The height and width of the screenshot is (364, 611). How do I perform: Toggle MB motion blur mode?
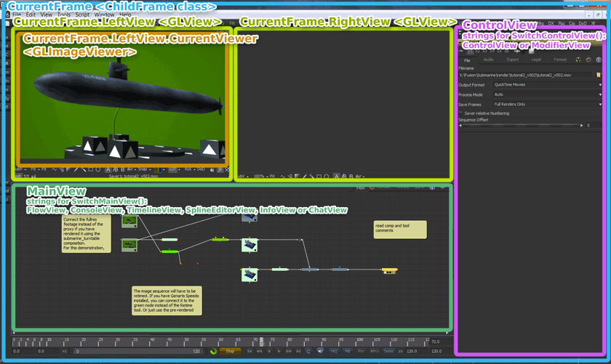click(348, 351)
